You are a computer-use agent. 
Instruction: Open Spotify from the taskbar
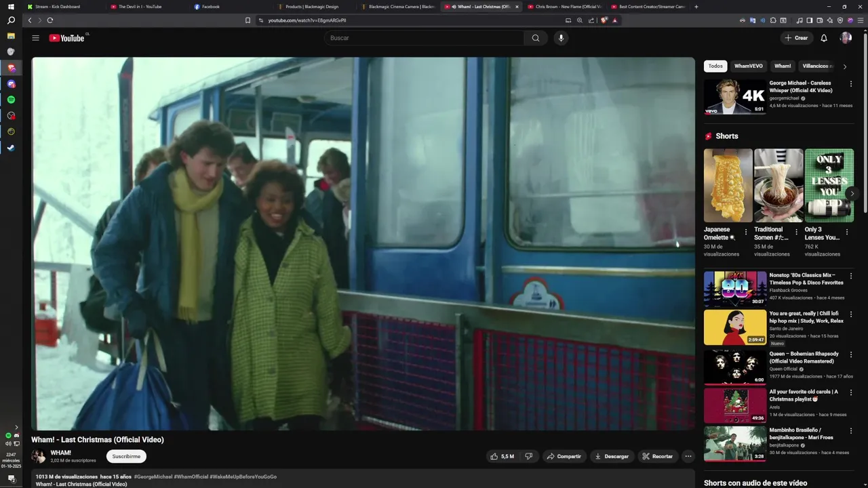coord(11,100)
